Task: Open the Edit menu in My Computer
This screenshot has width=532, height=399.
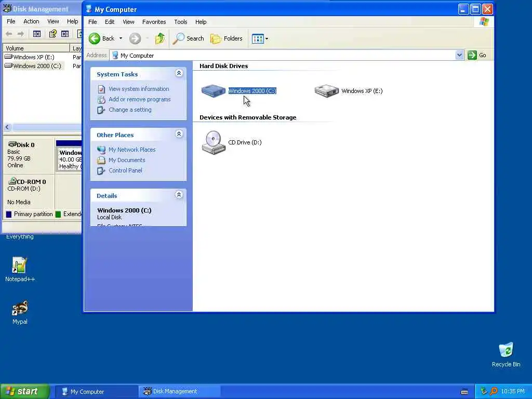Action: [x=110, y=22]
